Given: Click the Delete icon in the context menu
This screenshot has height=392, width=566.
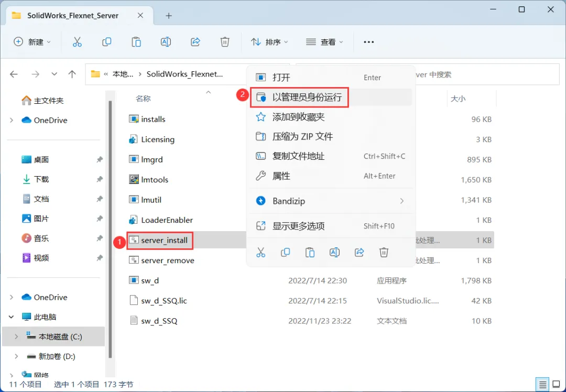Looking at the screenshot, I should point(384,252).
